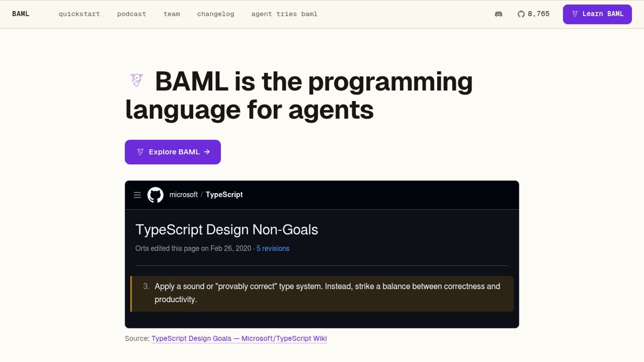This screenshot has width=644, height=362.
Task: Click the BAML logo text in the navbar
Action: (20, 14)
